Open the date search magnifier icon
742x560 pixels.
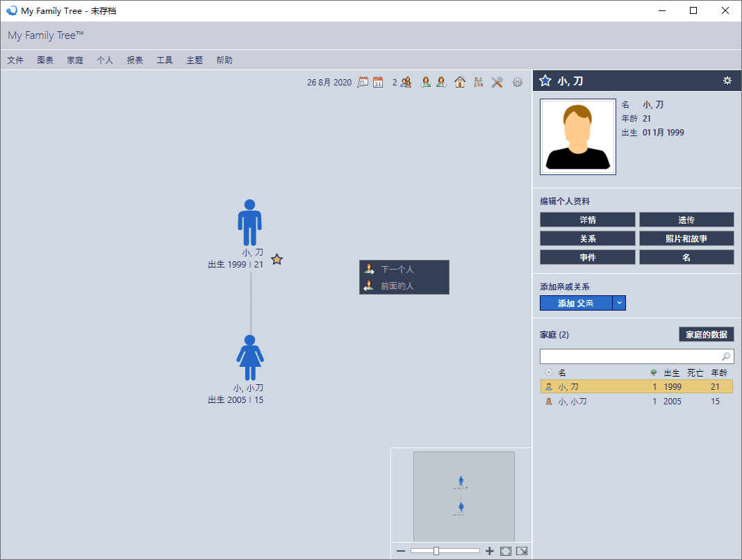[x=362, y=82]
